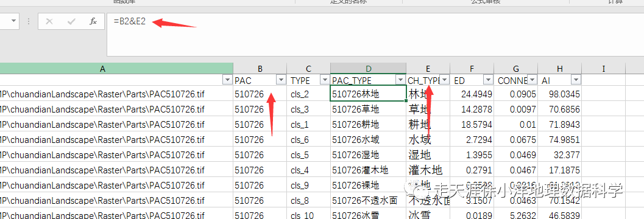644x219 pixels.
Task: Select cell containing 510726不透水面
Action: point(369,200)
